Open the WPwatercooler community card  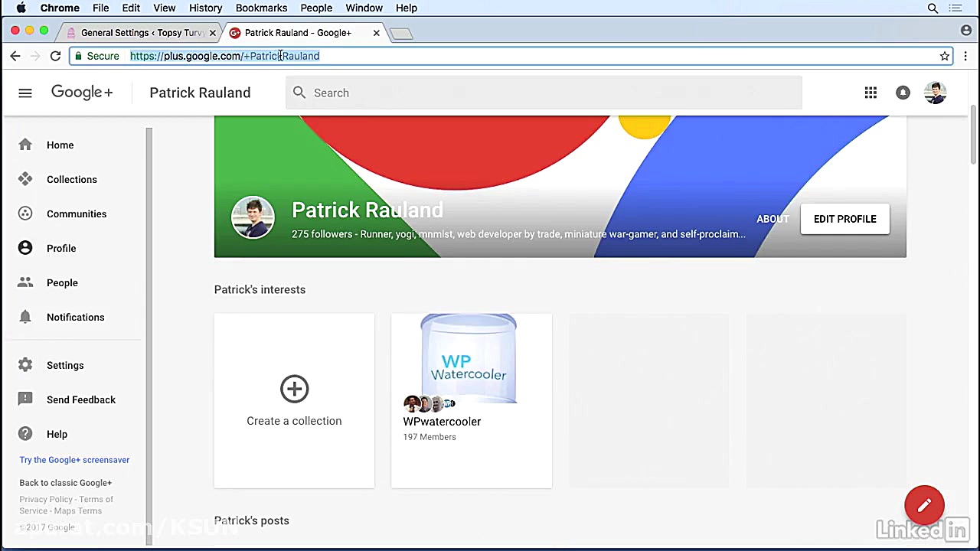(x=471, y=400)
